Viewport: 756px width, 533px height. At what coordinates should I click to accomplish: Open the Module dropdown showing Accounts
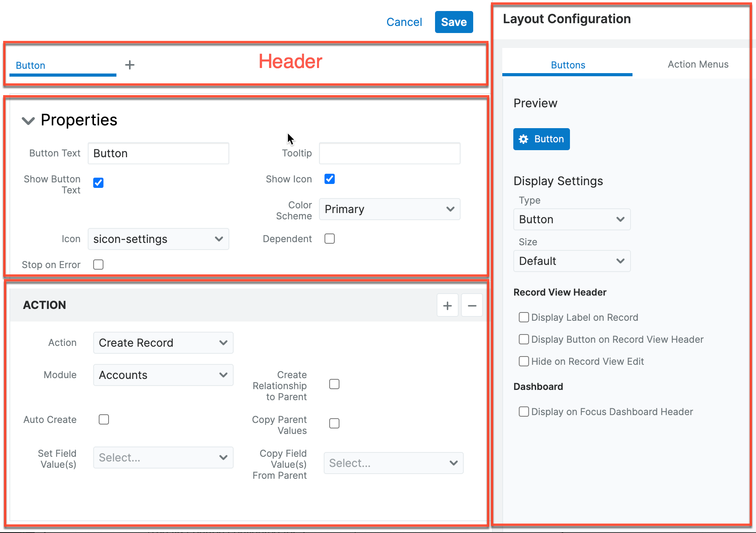(163, 375)
